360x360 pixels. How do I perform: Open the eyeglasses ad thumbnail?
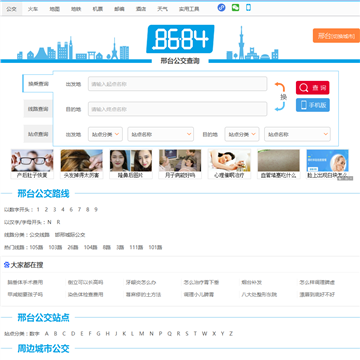point(32,164)
